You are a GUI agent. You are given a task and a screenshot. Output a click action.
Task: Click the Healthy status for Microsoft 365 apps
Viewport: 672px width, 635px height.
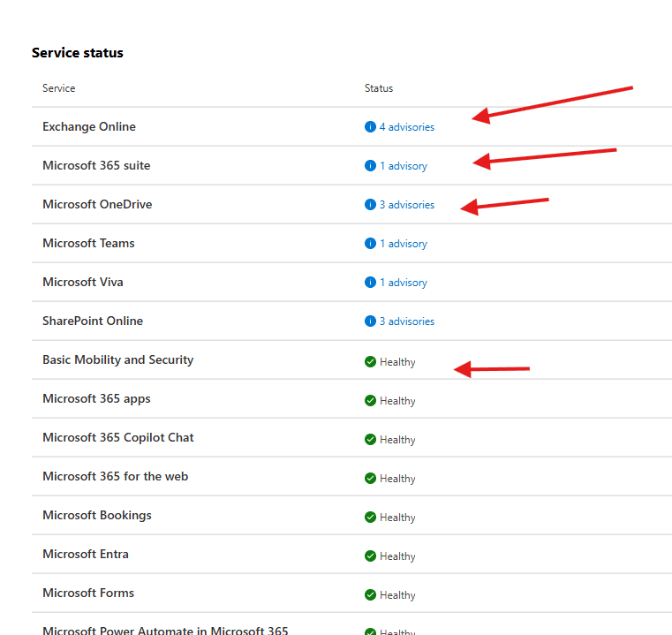396,401
